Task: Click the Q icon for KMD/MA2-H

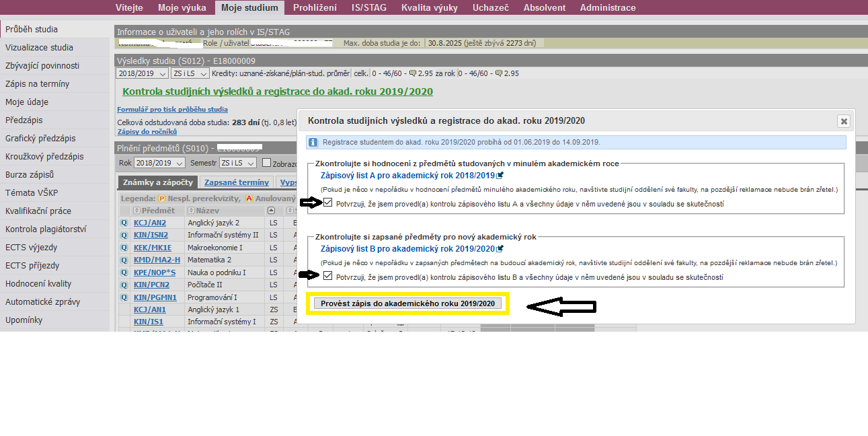Action: [124, 260]
